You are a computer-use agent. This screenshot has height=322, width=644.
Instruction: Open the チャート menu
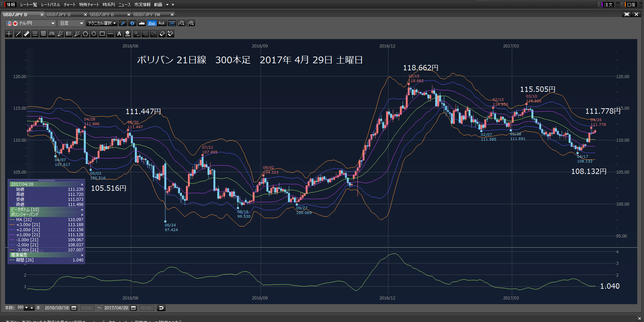pos(70,5)
